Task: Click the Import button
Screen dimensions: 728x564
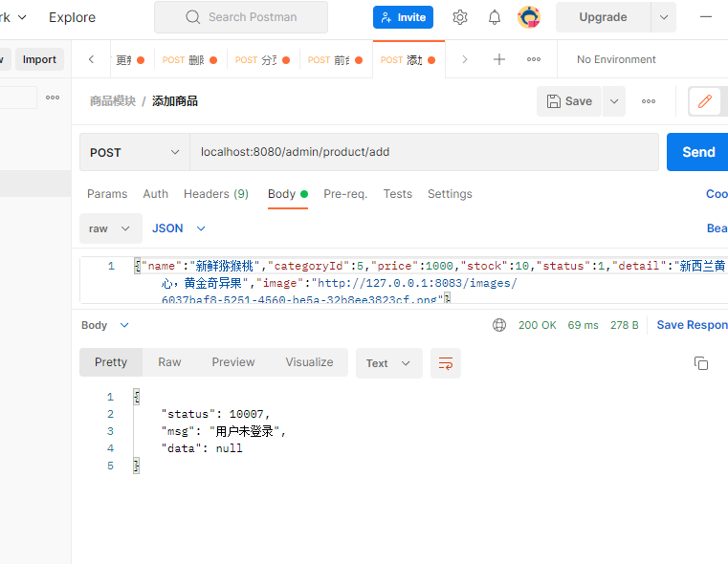Action: click(x=39, y=59)
